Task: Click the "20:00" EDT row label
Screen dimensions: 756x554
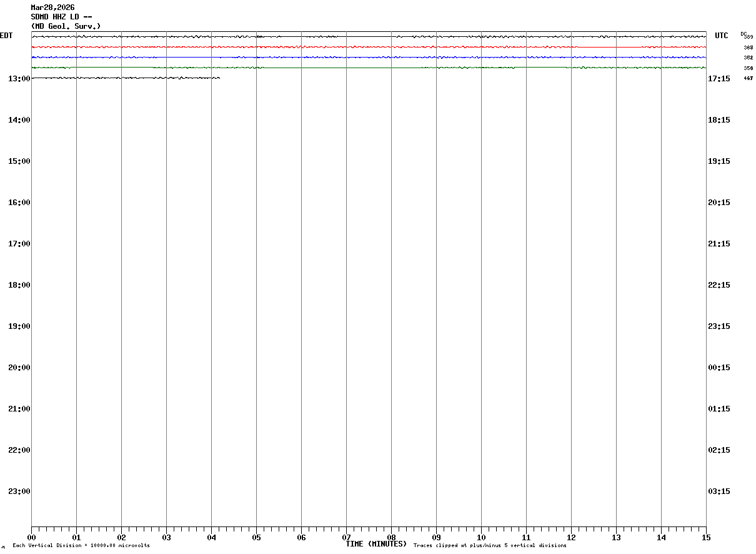Action: 19,367
